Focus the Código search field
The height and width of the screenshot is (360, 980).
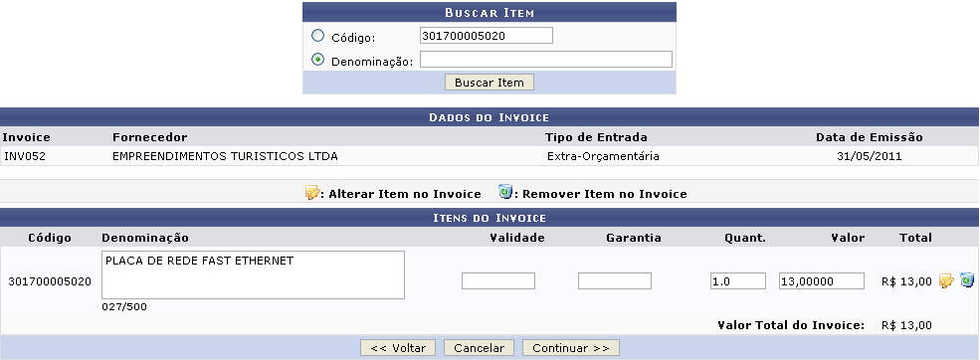487,36
